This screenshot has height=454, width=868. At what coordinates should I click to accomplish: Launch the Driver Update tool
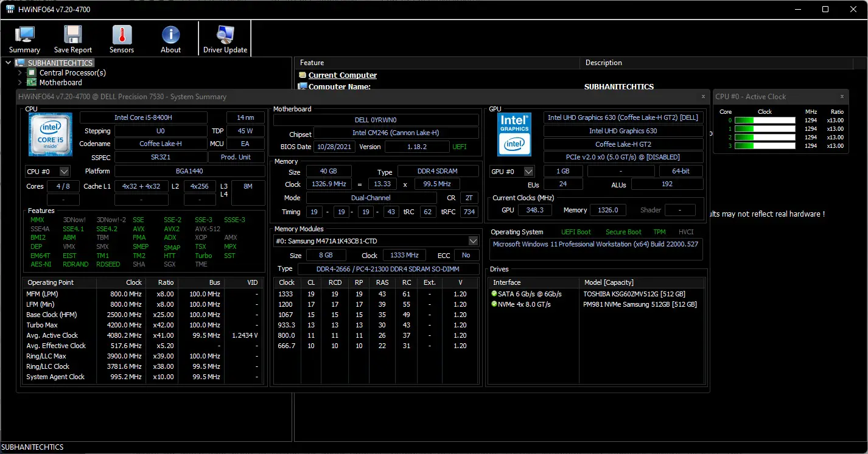225,40
